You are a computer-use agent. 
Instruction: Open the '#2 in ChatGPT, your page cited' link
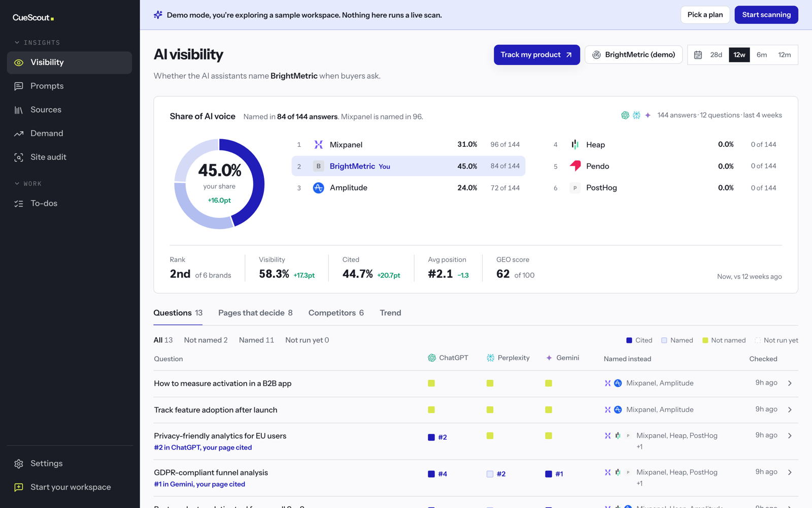[203, 448]
